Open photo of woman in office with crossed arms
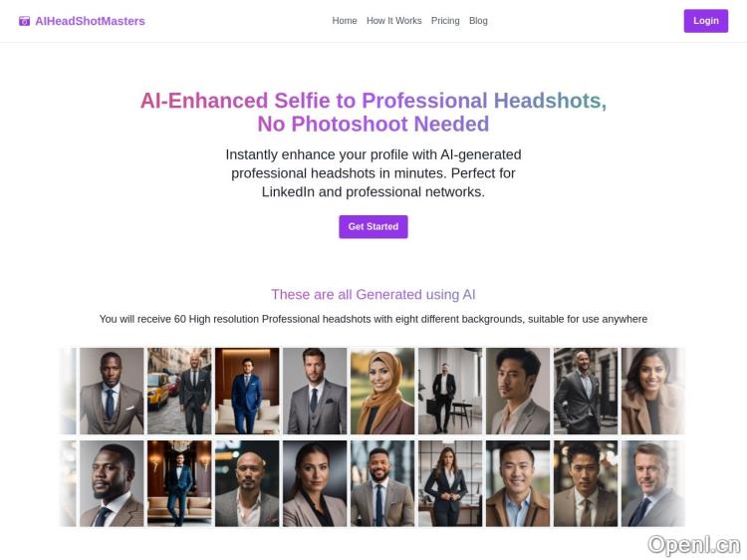Screen dimensions: 747x560 pyautogui.click(x=450, y=483)
